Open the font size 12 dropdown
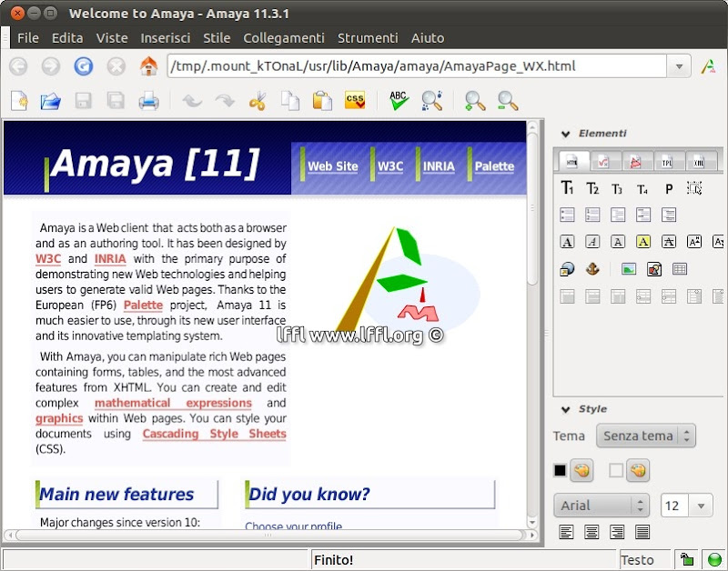Screen dimensions: 728x571 pyautogui.click(x=701, y=506)
